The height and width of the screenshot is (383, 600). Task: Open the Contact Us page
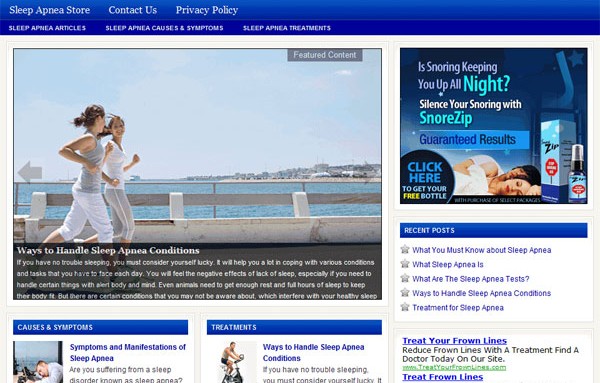[x=132, y=10]
